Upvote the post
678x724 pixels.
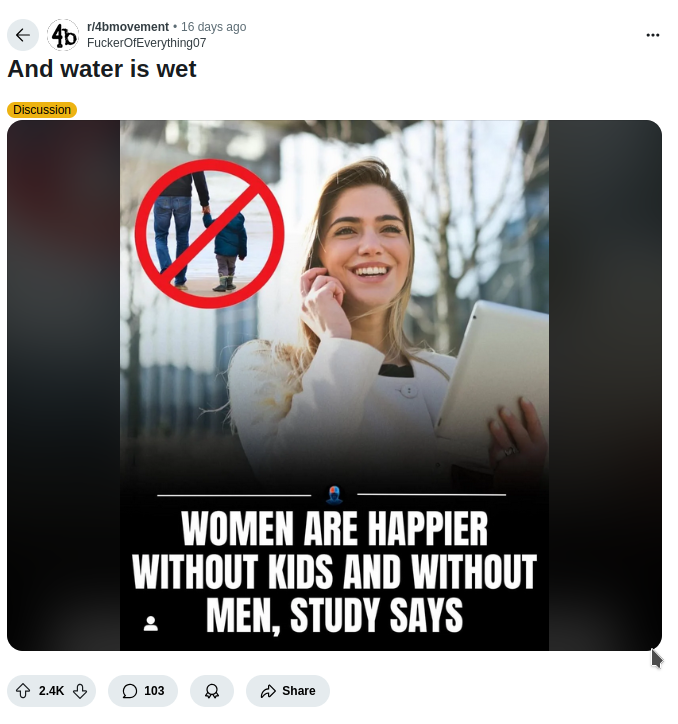pos(23,691)
